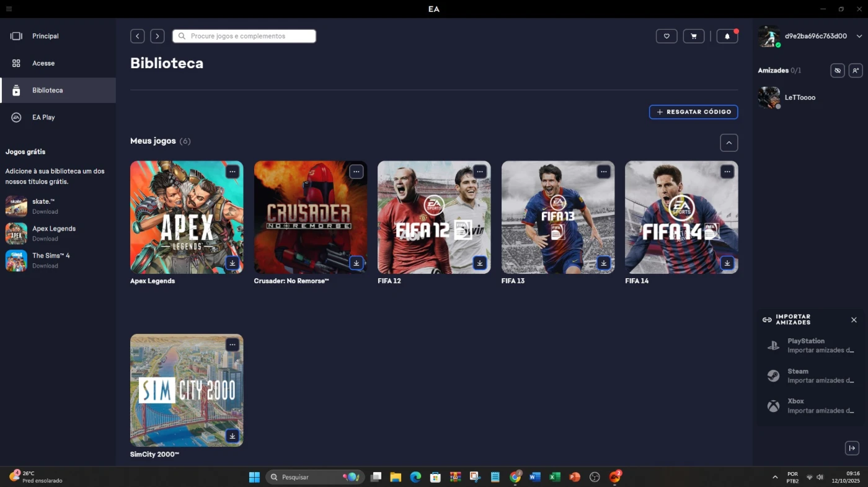The height and width of the screenshot is (487, 868).
Task: Download FIFA 13 using its download icon
Action: (604, 263)
